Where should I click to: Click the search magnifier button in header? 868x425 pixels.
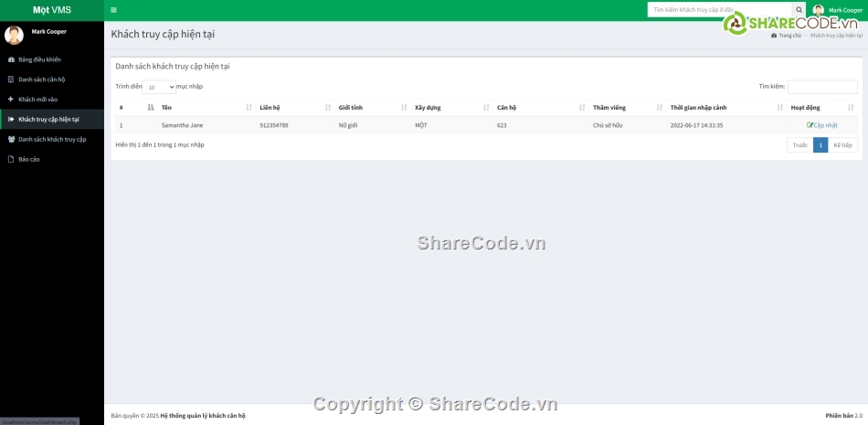point(799,10)
